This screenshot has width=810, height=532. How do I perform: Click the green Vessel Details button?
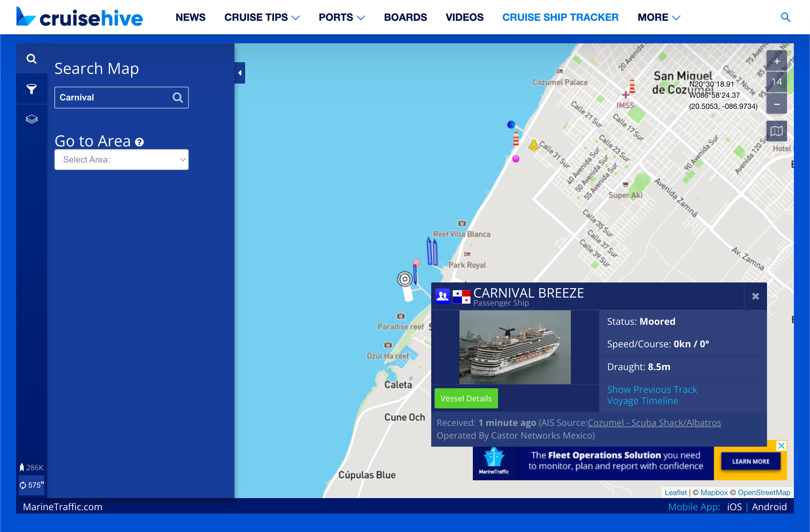465,398
